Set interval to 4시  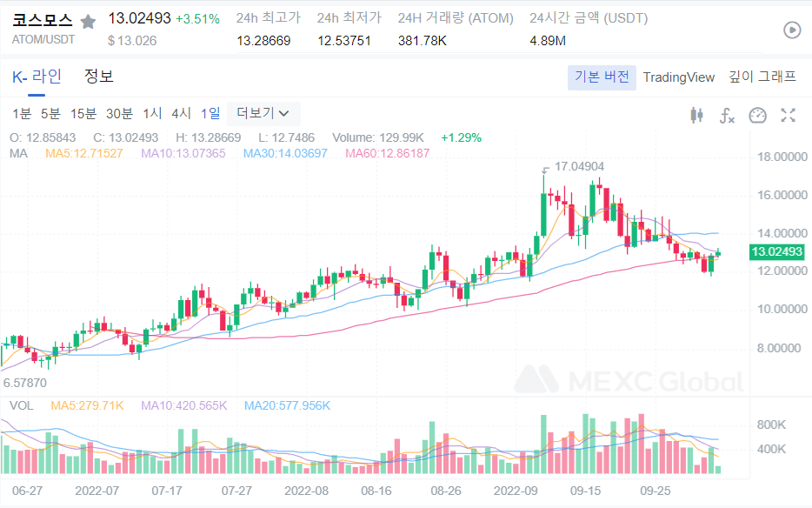[181, 114]
